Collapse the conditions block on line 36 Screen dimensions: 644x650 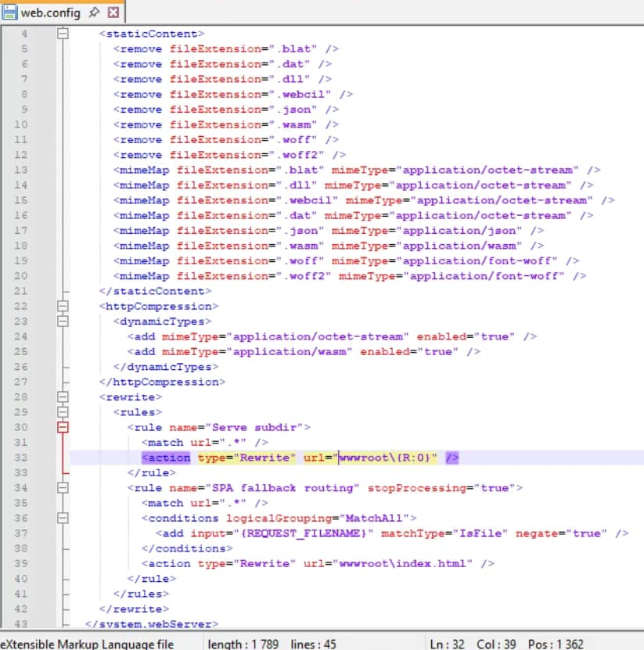[63, 518]
